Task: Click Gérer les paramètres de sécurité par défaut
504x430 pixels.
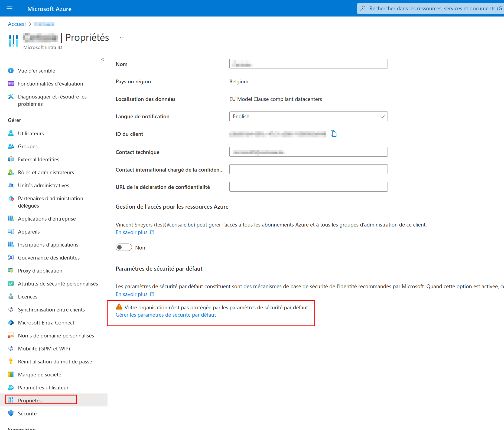Action: point(166,315)
